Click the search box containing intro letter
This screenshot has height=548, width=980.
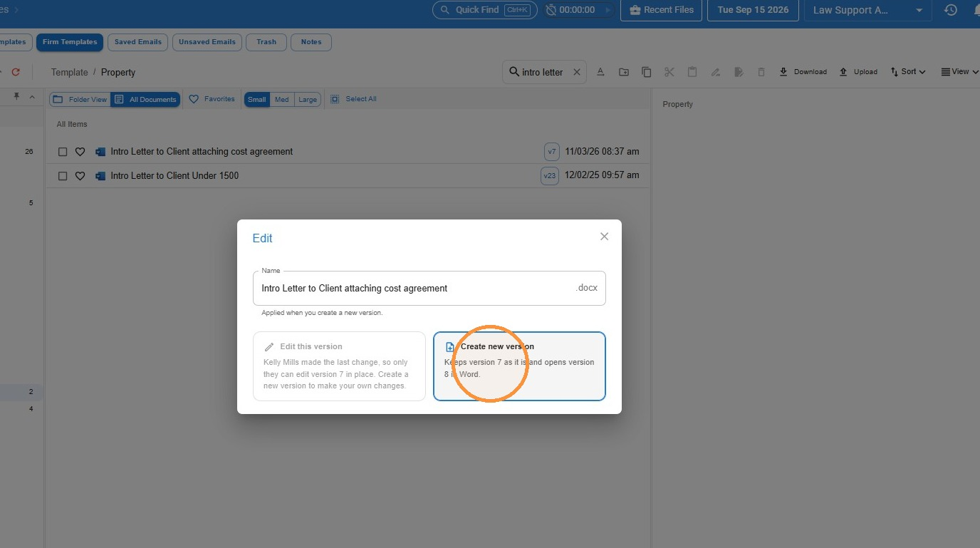coord(544,72)
